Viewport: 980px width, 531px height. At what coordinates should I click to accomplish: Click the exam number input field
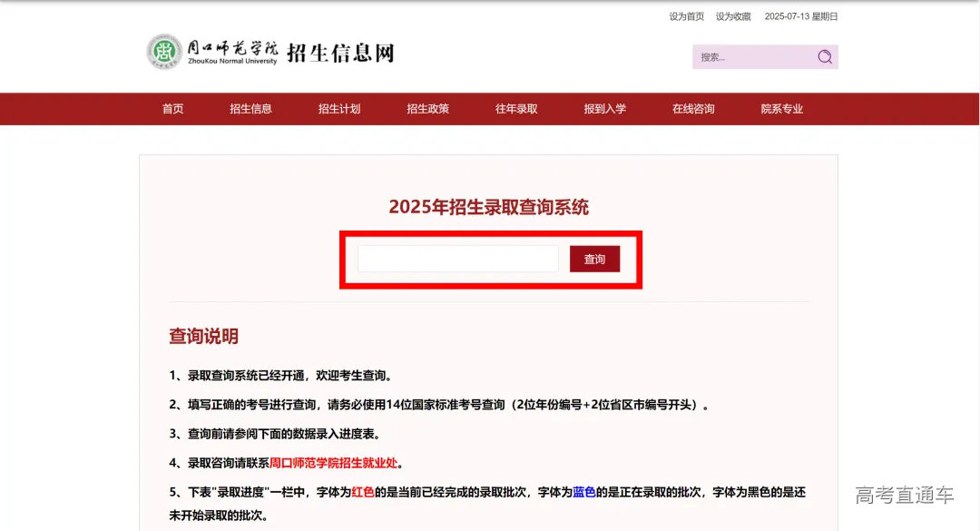tap(457, 259)
